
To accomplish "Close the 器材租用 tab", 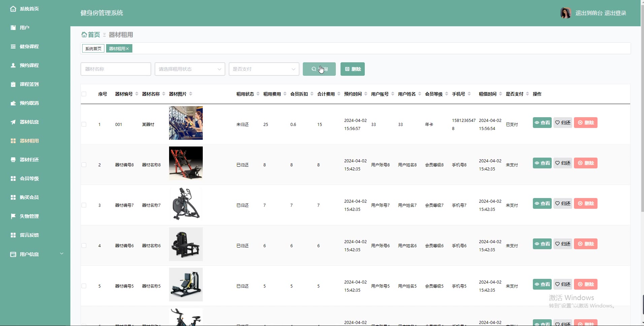I will pos(127,49).
